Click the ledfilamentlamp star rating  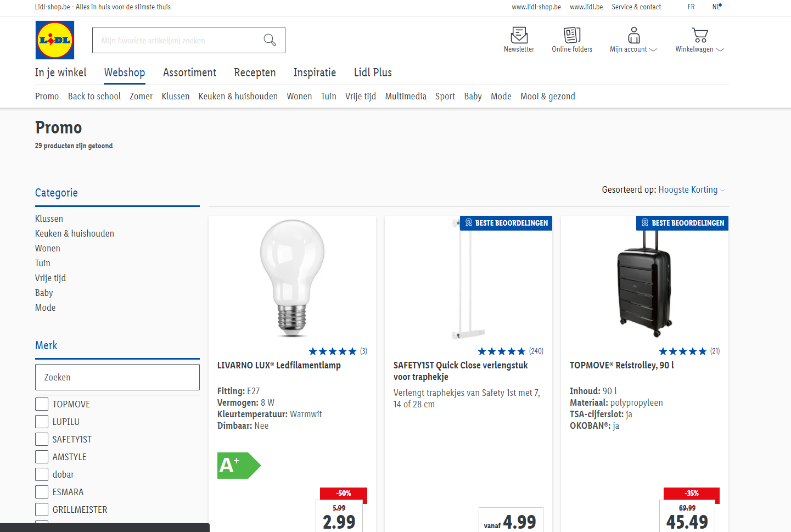coord(333,351)
